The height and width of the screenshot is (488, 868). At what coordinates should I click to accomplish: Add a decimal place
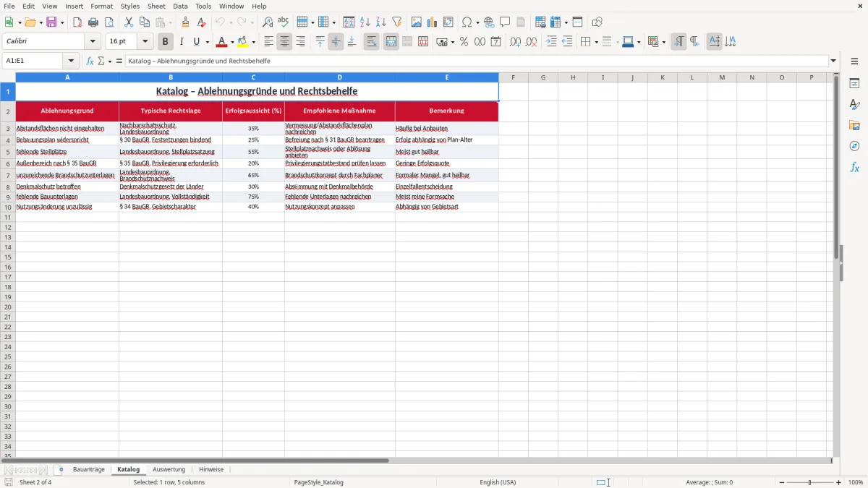515,42
